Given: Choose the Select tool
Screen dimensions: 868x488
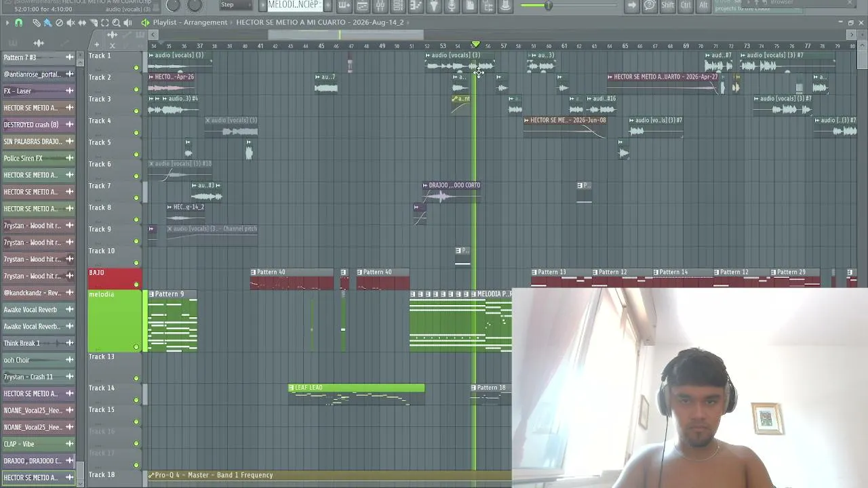Looking at the screenshot, I should tap(105, 22).
